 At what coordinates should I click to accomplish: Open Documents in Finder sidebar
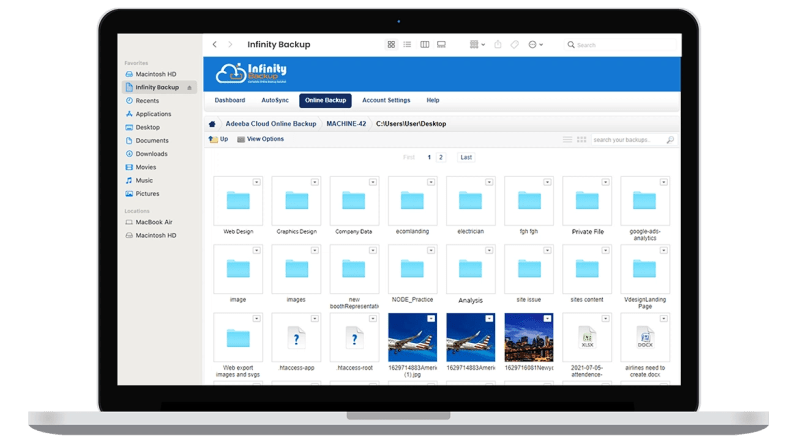click(x=147, y=141)
